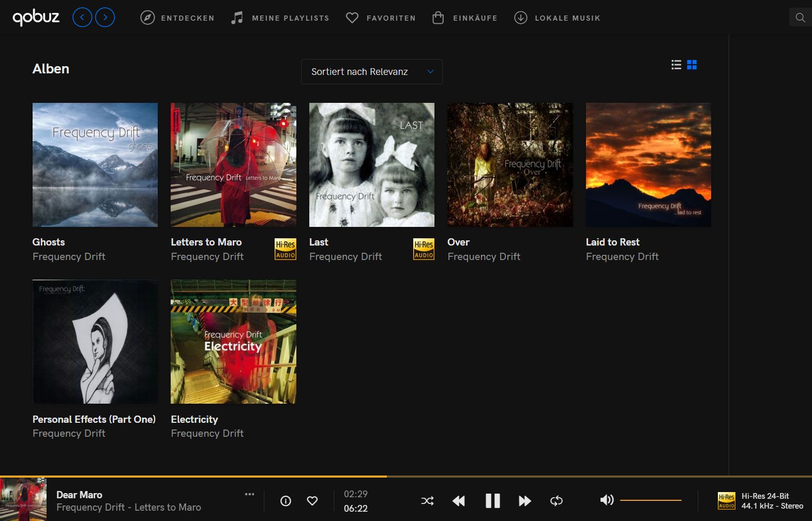
Task: Open the Electricity album cover
Action: 233,342
